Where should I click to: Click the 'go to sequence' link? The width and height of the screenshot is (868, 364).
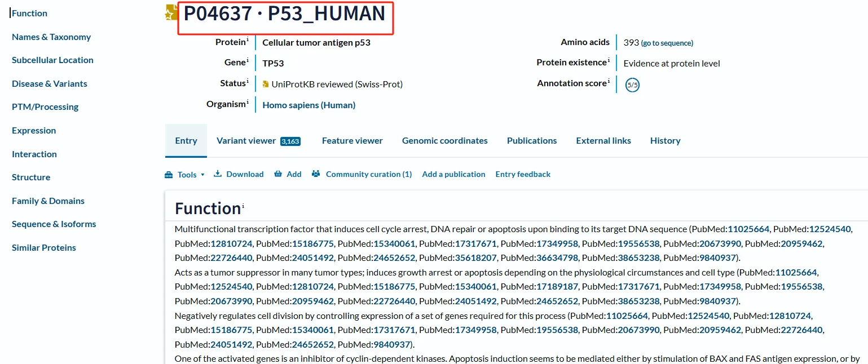tap(667, 43)
